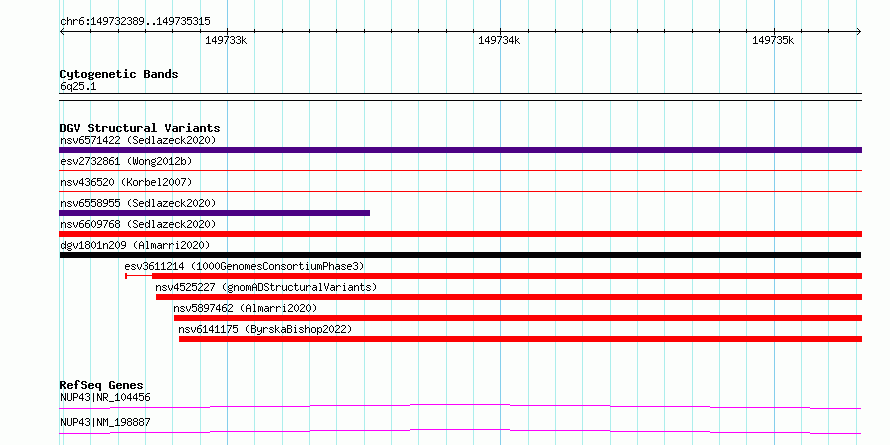Image resolution: width=890 pixels, height=445 pixels.
Task: Click the 149733k ruler tick label
Action: [226, 40]
